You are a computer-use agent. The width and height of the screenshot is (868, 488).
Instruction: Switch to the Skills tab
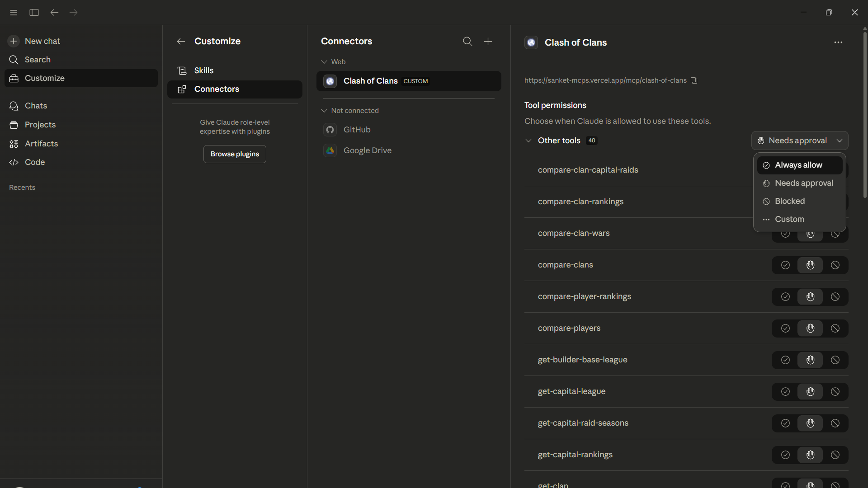click(235, 70)
